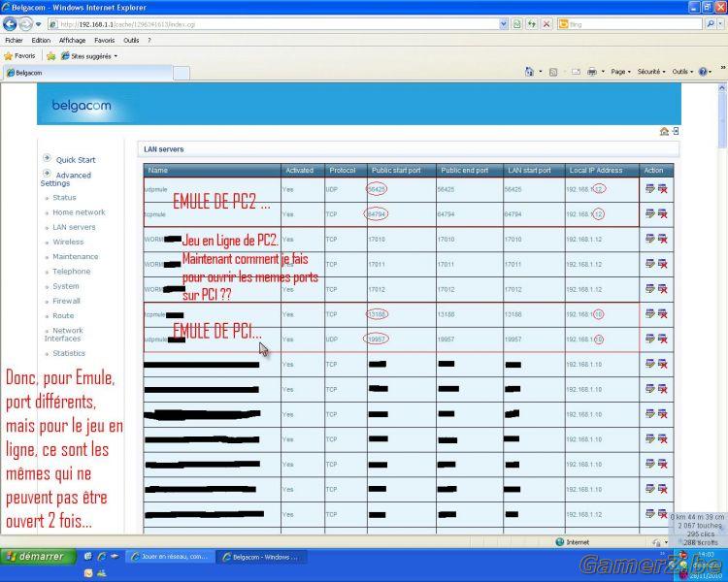Open the Page toolbar dropdown
The width and height of the screenshot is (728, 582).
[x=621, y=72]
